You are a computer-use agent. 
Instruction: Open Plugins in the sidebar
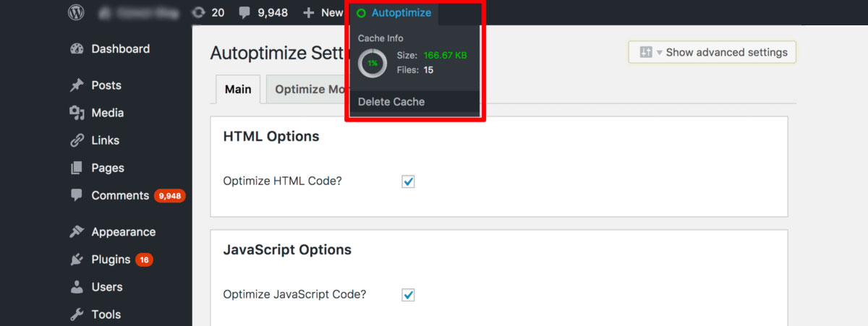click(x=111, y=259)
